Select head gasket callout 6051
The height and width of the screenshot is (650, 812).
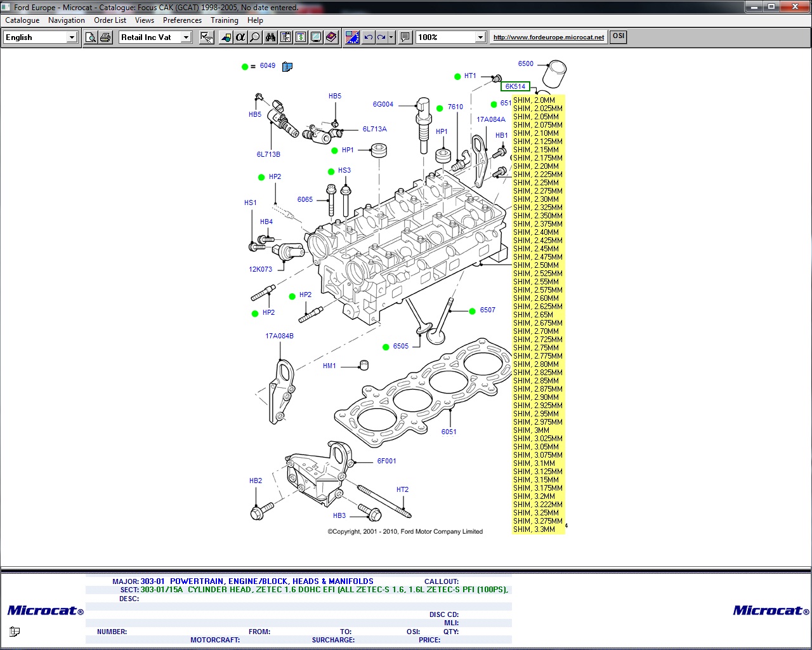click(x=449, y=432)
